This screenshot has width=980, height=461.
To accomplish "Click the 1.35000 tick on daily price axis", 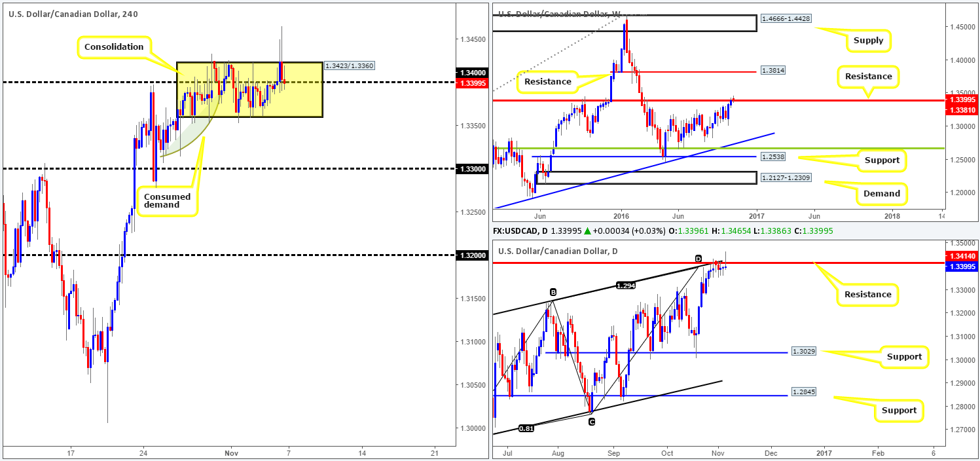I will [962, 242].
